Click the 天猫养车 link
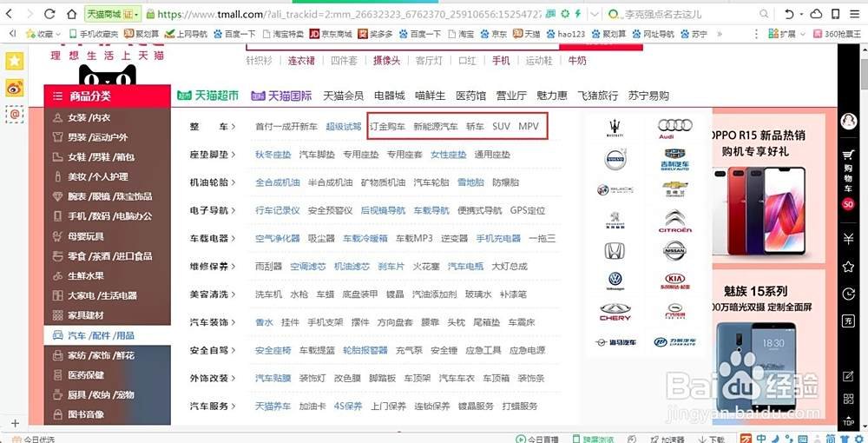This screenshot has width=868, height=443. [x=273, y=406]
